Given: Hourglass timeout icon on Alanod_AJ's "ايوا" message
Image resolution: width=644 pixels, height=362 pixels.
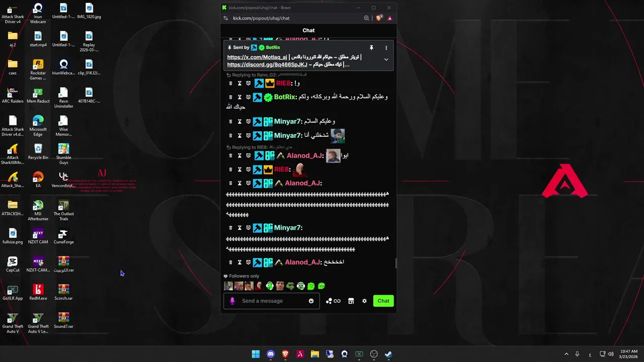Looking at the screenshot, I should click(x=239, y=156).
